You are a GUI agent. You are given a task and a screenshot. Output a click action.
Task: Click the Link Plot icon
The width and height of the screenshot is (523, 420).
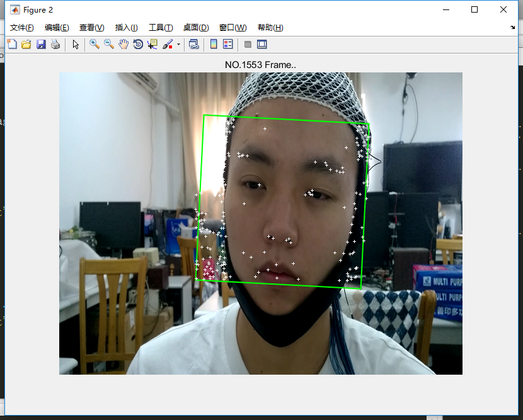(x=195, y=44)
